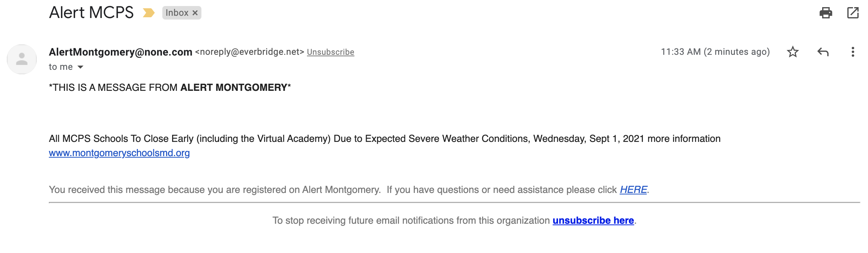This screenshot has width=868, height=253.
Task: Star the Alert MCPS message
Action: point(792,52)
